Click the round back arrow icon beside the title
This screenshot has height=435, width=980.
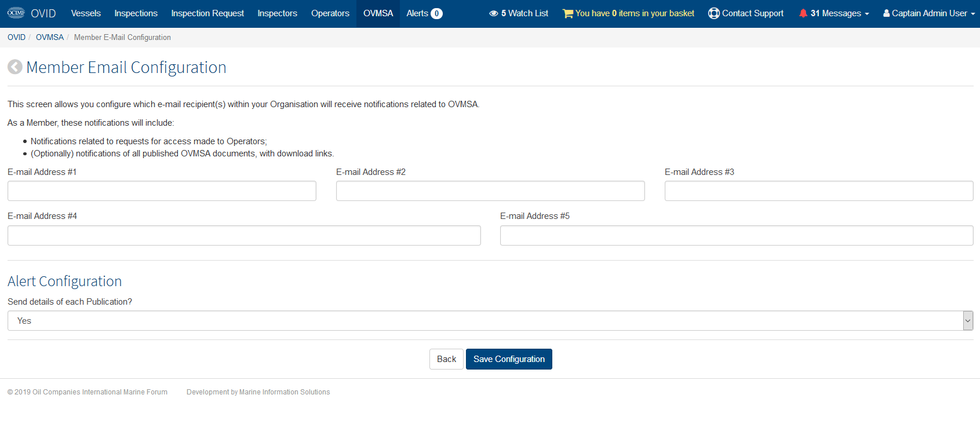point(15,67)
